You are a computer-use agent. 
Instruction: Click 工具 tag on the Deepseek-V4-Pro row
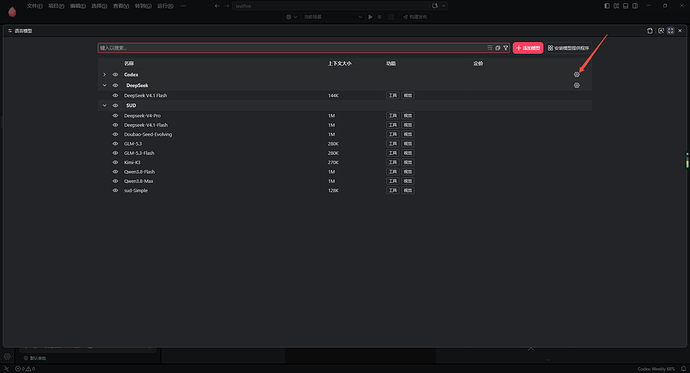pos(393,116)
